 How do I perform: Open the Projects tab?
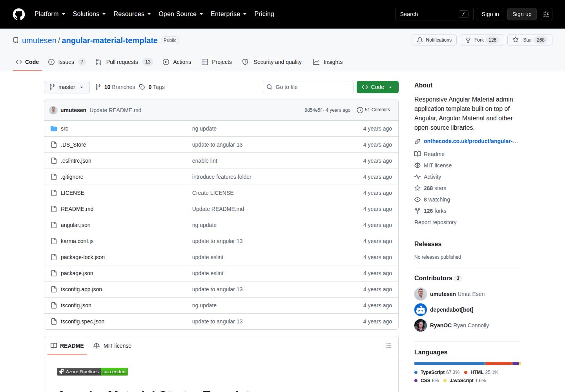click(x=217, y=62)
